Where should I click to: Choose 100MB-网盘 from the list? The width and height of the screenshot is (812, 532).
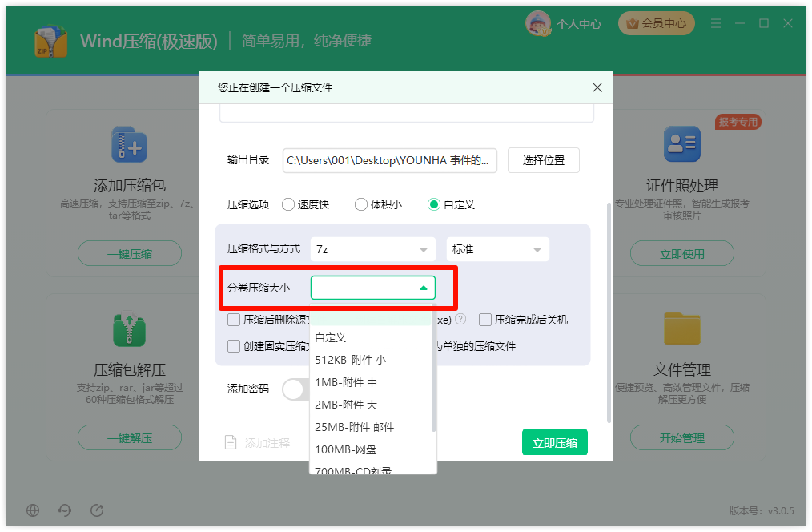371,449
